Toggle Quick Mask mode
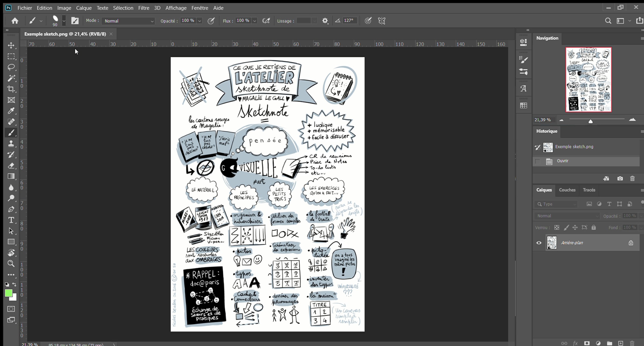 point(11,309)
